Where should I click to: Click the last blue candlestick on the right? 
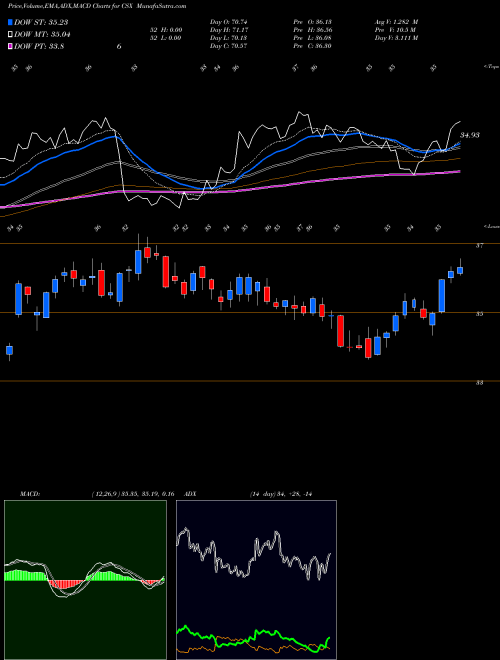point(460,270)
